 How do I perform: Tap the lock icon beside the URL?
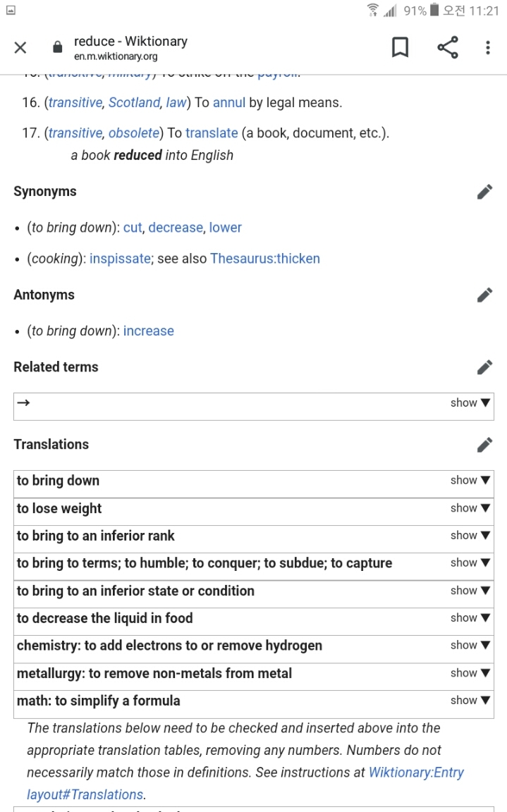(x=58, y=48)
